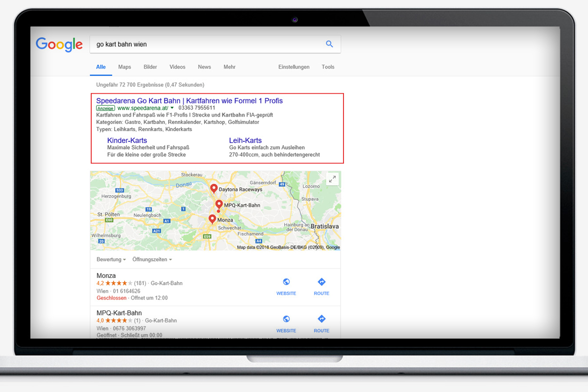Open the MPQ-Kart-Bahn listing title

pos(119,313)
